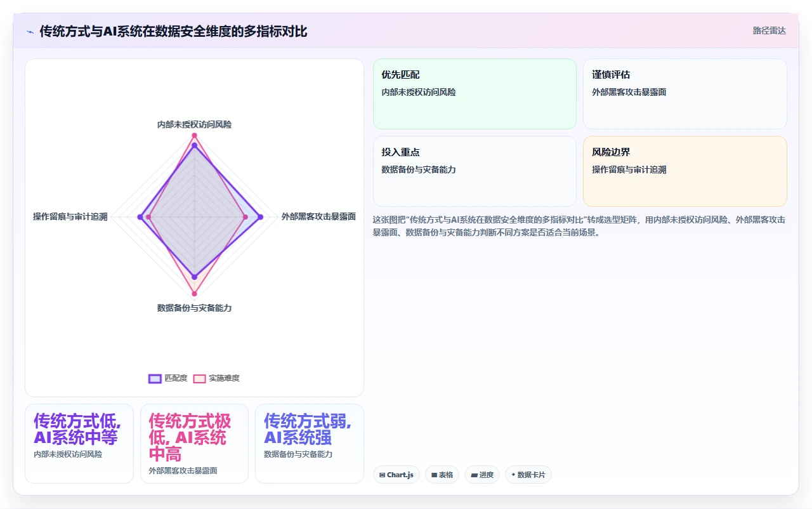
Task: Click the radar axis label 操作留痕与审计追溯
Action: coord(70,216)
